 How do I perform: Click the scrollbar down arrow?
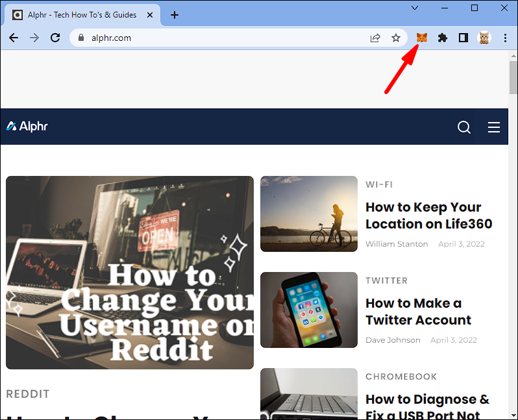pyautogui.click(x=513, y=415)
